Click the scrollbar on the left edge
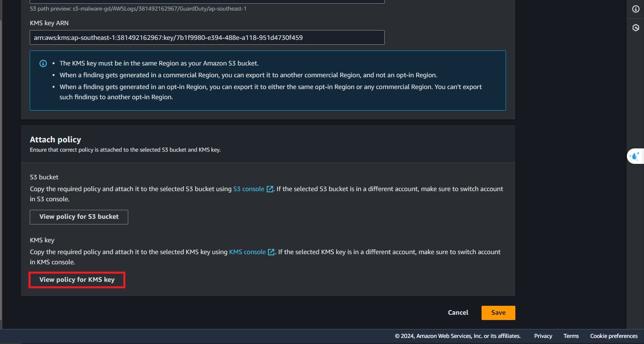644x344 pixels. (1, 163)
